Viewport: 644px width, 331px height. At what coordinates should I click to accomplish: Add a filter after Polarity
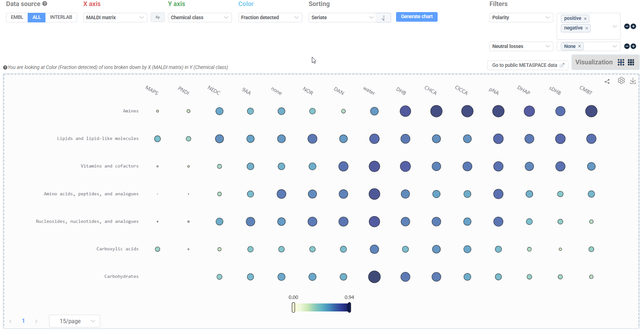pyautogui.click(x=633, y=26)
